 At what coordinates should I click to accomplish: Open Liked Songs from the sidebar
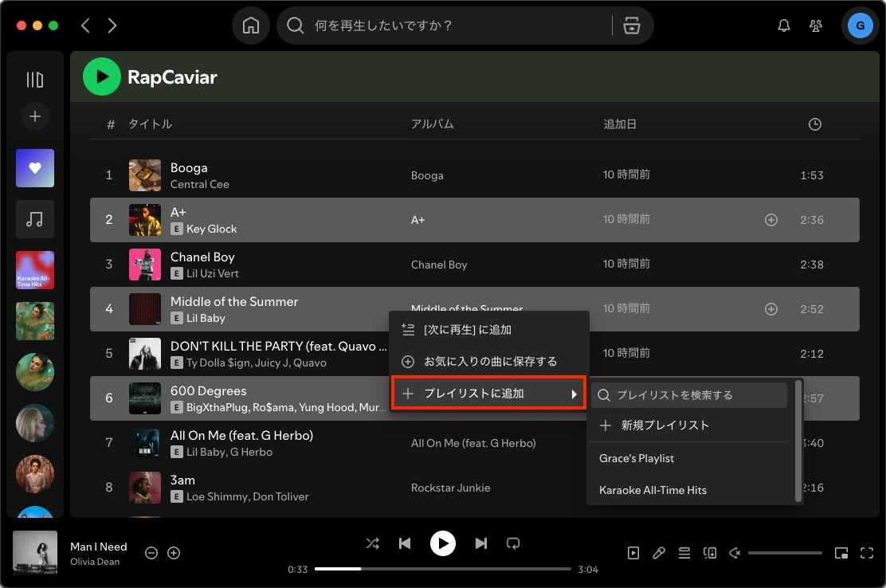click(x=35, y=168)
